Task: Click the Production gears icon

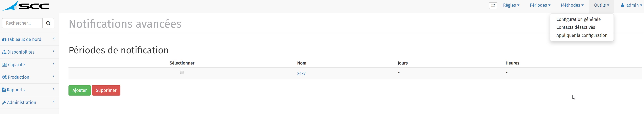Action: 5,77
